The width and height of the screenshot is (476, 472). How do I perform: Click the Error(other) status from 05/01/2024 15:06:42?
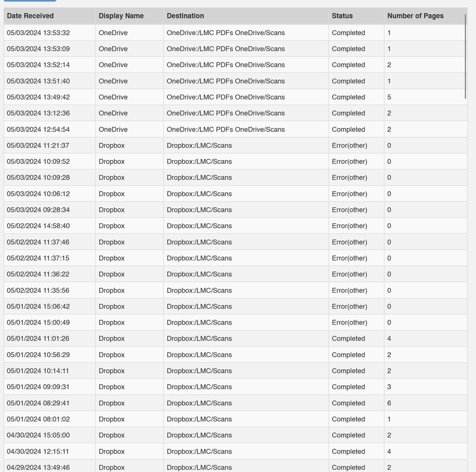click(349, 306)
